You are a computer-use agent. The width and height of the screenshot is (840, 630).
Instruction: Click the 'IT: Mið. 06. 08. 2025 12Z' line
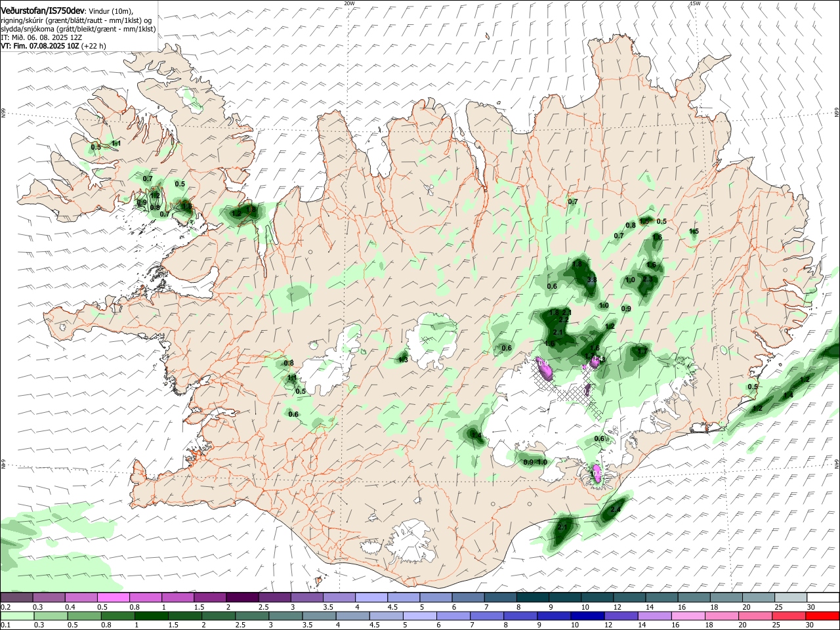(41, 37)
